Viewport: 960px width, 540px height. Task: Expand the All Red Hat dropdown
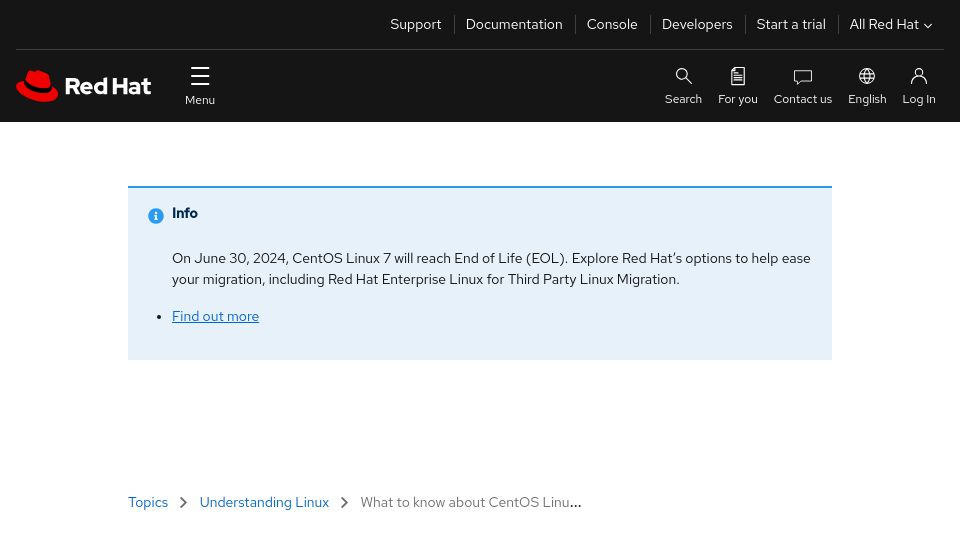(891, 24)
